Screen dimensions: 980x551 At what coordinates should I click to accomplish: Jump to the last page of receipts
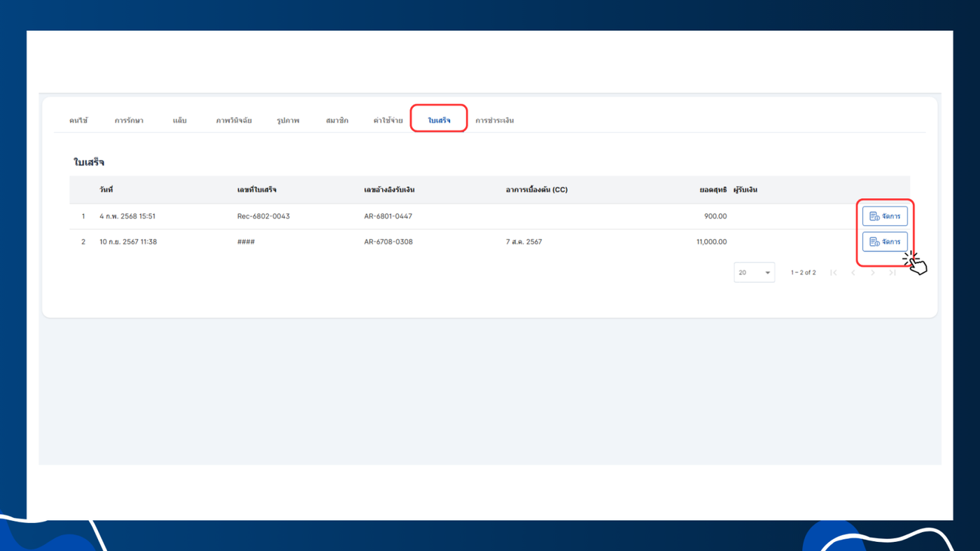click(892, 272)
